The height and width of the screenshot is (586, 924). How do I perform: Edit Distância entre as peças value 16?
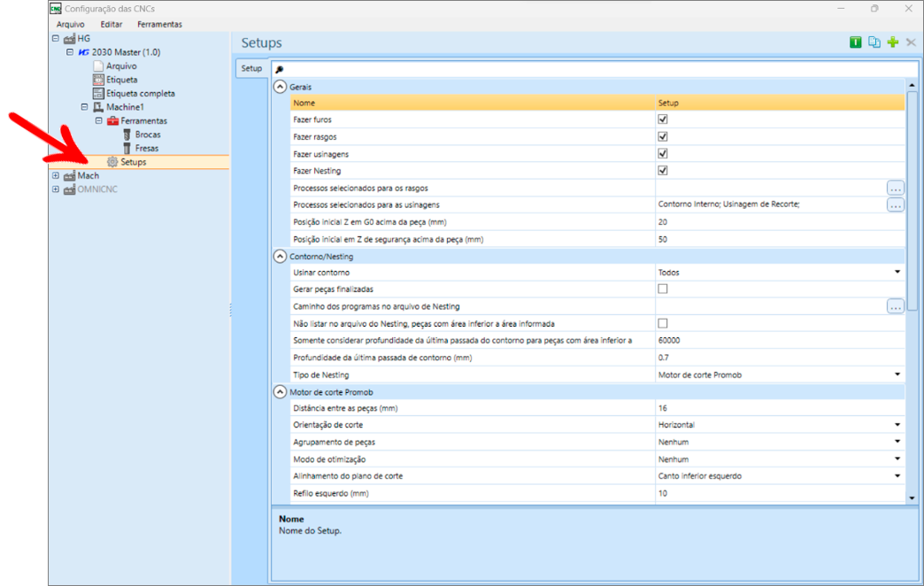[x=780, y=408]
